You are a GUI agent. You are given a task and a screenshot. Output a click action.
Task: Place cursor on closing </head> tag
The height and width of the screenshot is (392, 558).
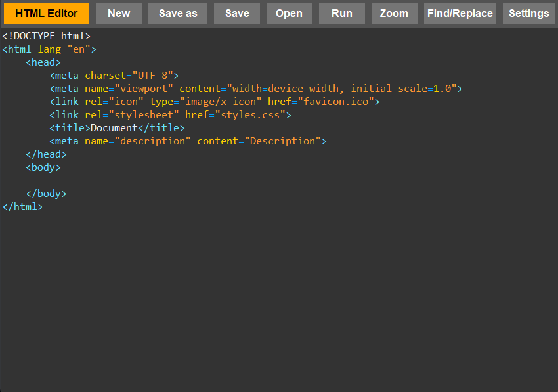[46, 154]
